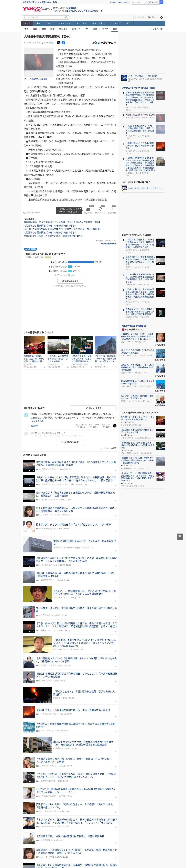This screenshot has height=868, width=186.
Task: Click the ある程度行っている 10.4% poll bar
Action: coord(70,271)
